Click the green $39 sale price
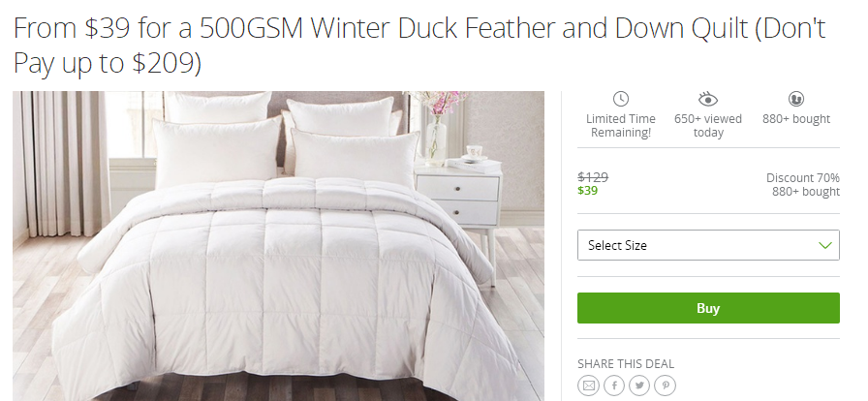 point(587,191)
